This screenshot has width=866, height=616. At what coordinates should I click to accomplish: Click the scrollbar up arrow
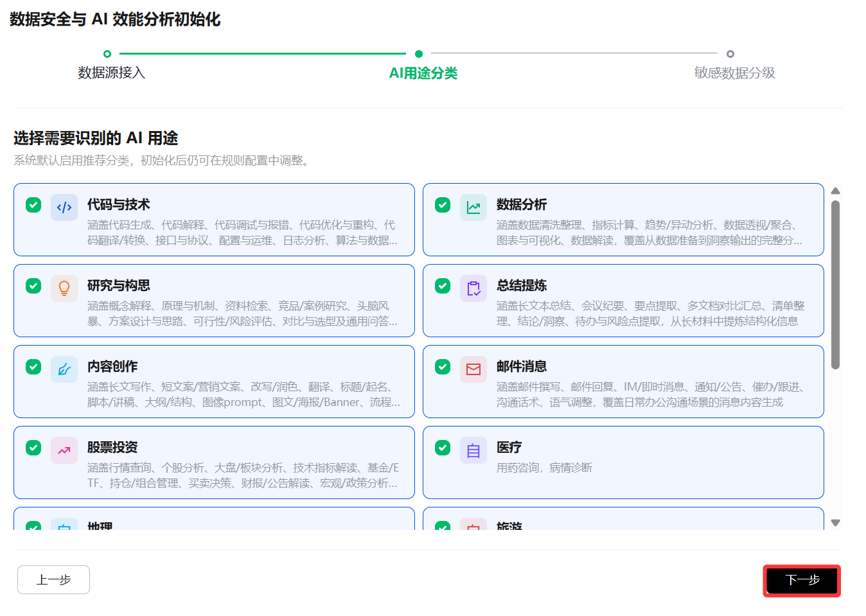pos(835,191)
